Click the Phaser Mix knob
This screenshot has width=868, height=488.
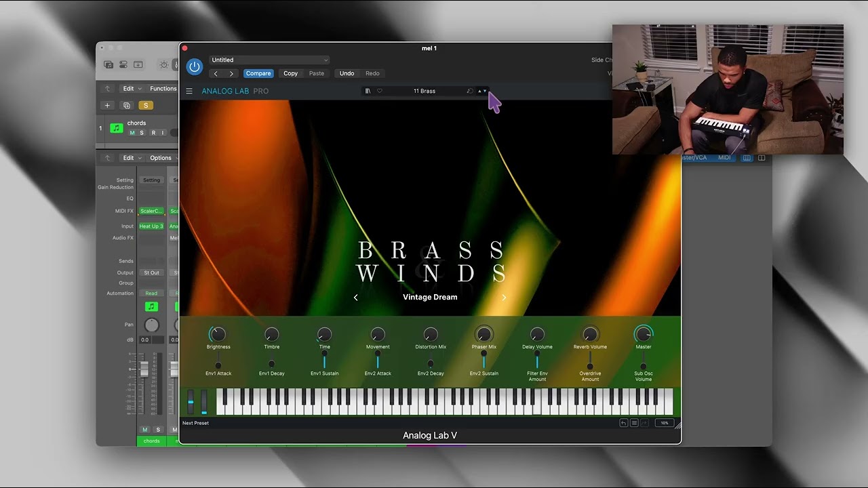coord(484,334)
